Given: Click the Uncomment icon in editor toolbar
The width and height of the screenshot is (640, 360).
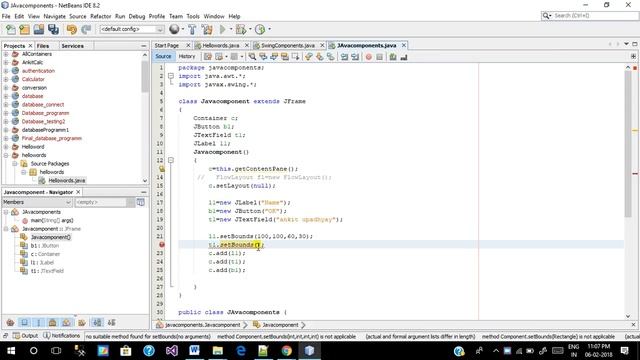Looking at the screenshot, I should (x=404, y=57).
